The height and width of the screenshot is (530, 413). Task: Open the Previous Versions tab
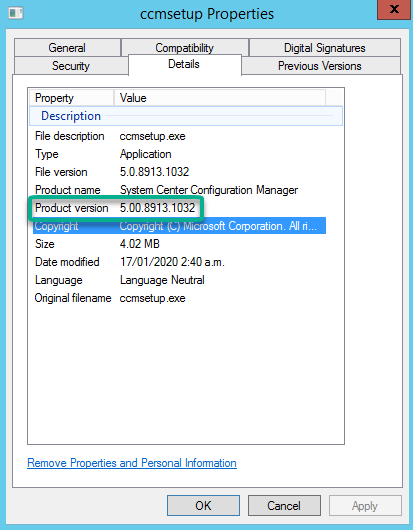click(320, 66)
